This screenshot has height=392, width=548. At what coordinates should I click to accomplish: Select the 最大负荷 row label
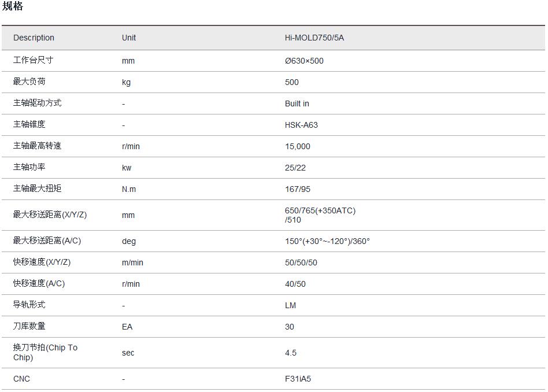[29, 82]
